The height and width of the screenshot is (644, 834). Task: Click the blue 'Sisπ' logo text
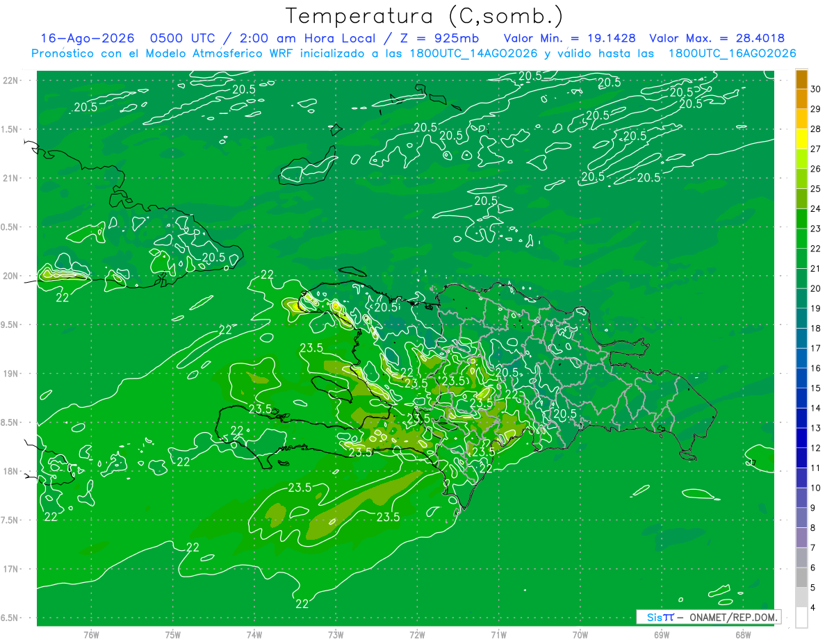tap(660, 617)
